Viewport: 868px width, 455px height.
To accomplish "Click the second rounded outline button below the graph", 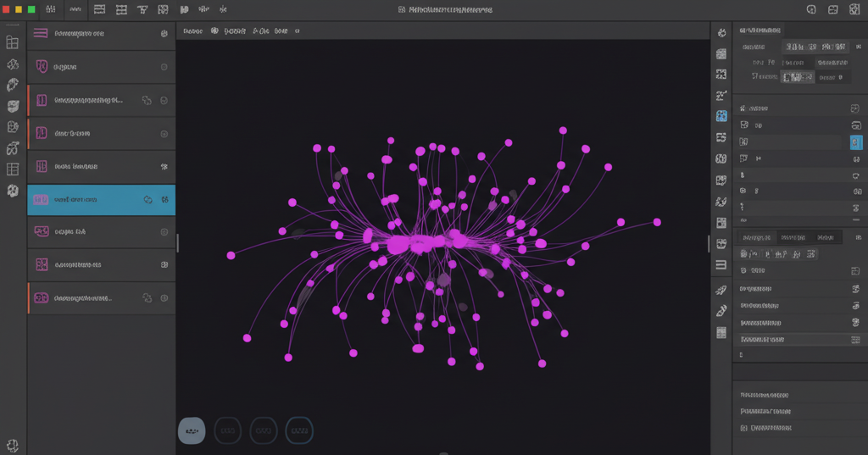I will pos(227,430).
